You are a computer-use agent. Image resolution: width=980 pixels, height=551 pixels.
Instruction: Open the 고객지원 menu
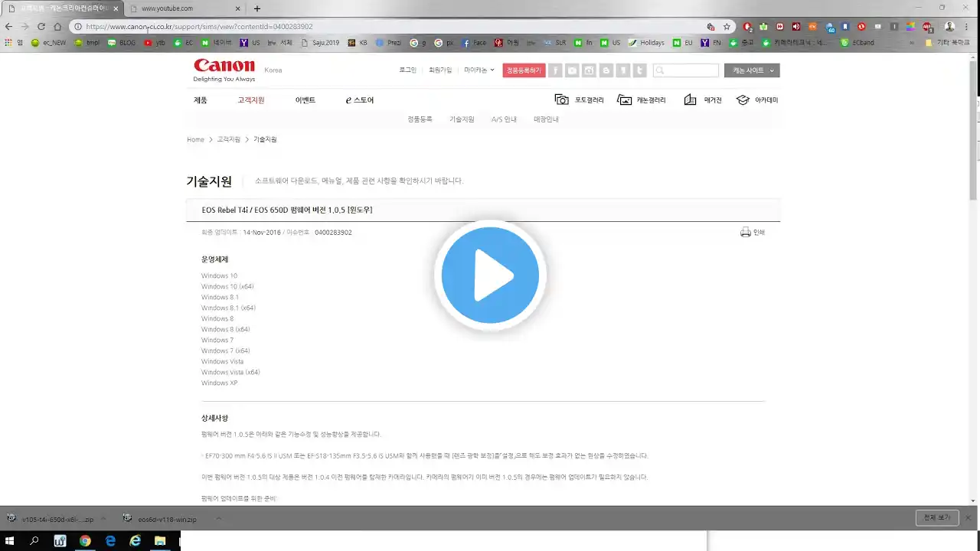click(251, 100)
